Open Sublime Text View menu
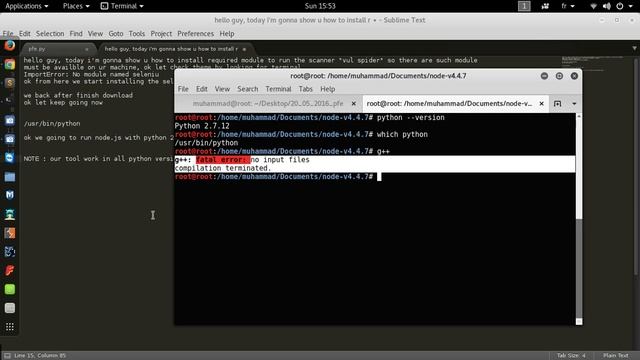The image size is (640, 360). point(95,33)
